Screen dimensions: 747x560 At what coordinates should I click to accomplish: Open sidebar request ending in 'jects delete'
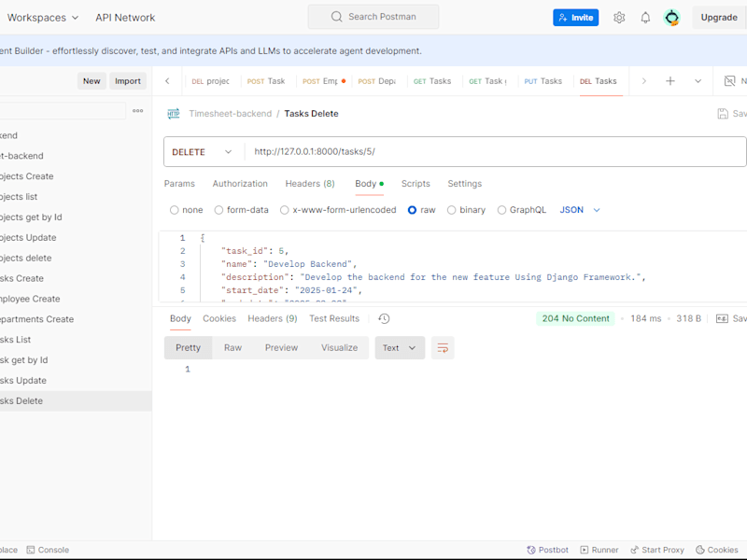[76, 258]
